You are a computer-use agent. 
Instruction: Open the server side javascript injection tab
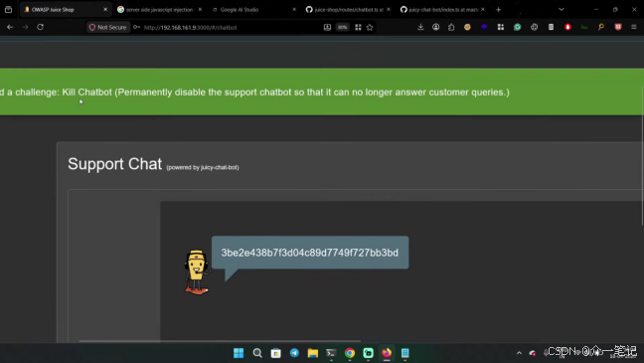click(x=159, y=10)
